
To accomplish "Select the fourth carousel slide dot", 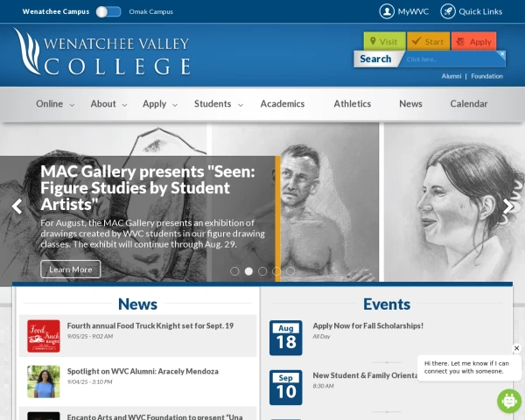I will tap(276, 271).
